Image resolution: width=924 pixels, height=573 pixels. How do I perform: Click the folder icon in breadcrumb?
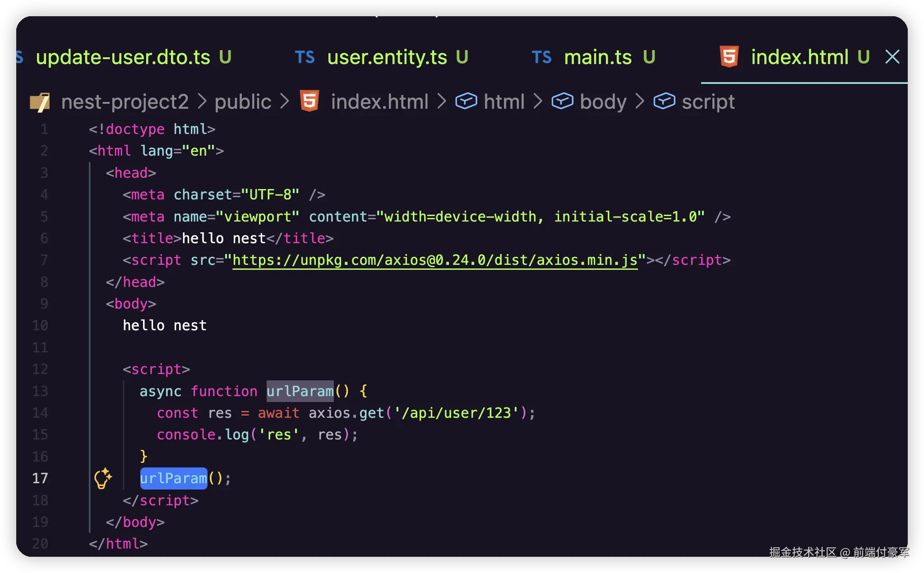tap(40, 102)
